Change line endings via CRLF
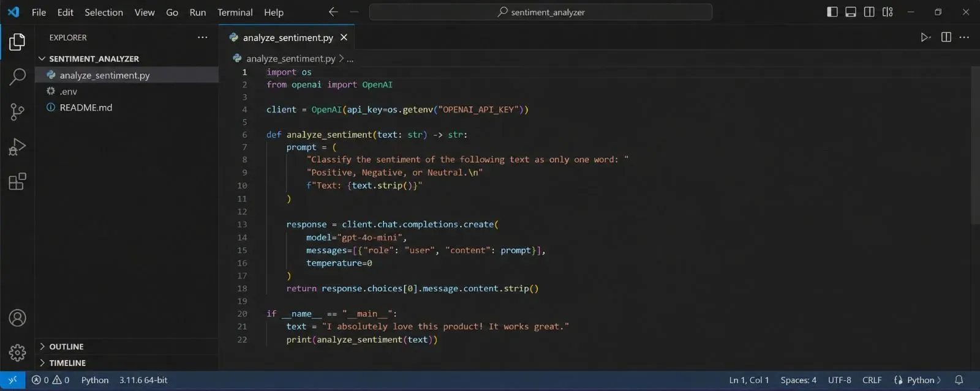 [x=872, y=380]
